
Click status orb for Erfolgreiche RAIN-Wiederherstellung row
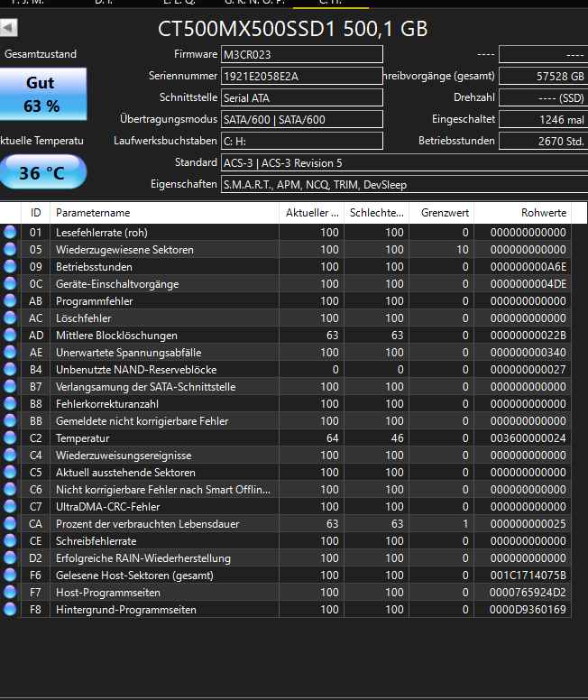[10, 558]
